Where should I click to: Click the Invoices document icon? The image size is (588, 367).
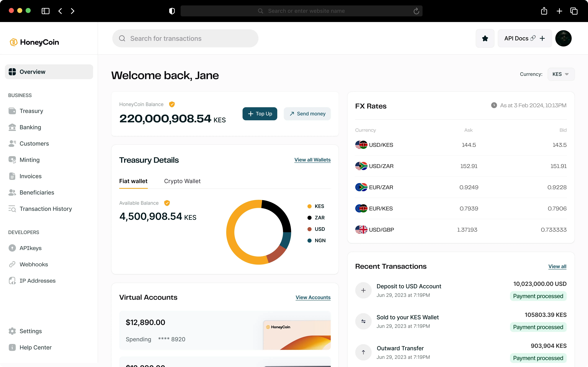12,176
